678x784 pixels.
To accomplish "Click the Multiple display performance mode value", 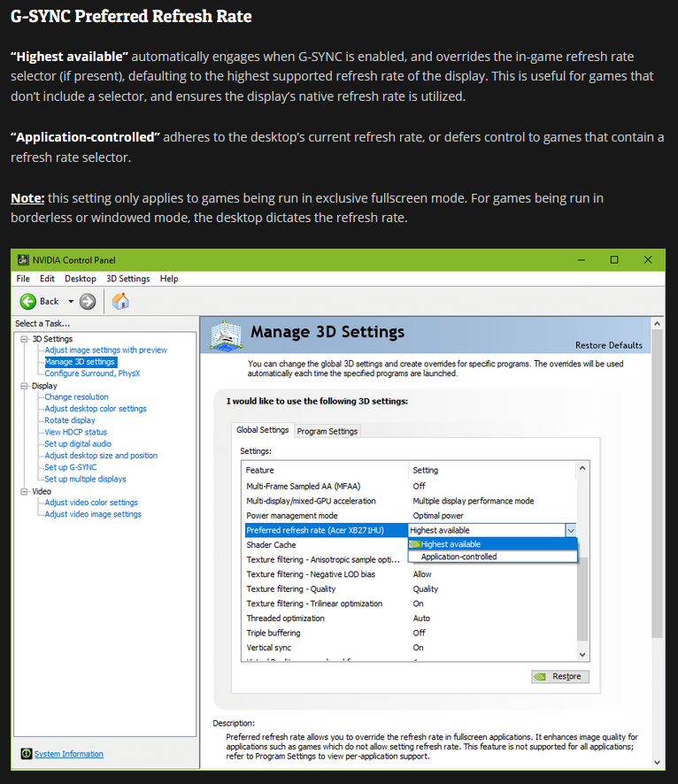I will tap(473, 501).
